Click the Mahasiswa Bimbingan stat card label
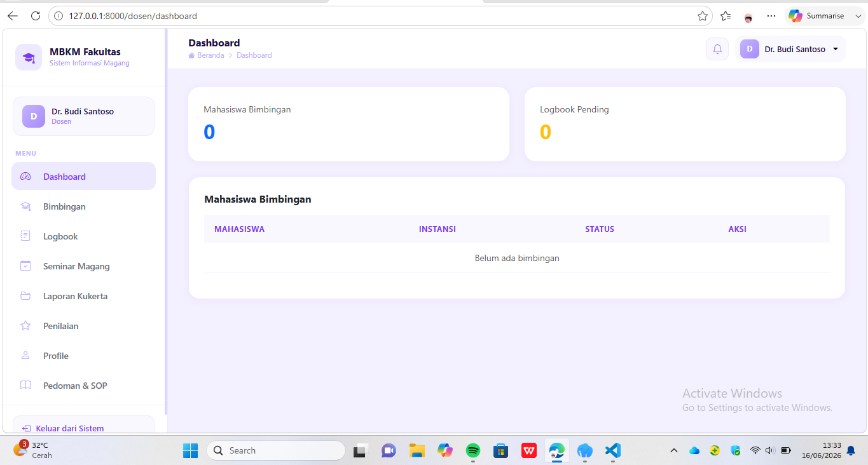 click(247, 109)
